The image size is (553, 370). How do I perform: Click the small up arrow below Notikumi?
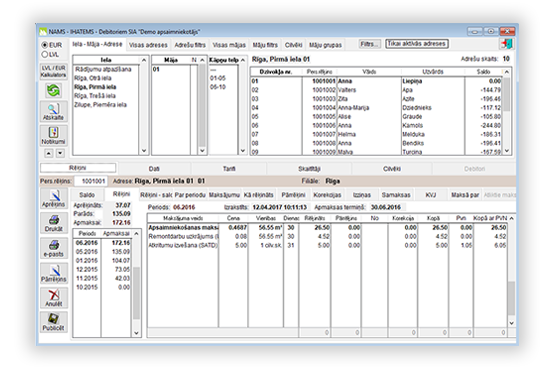pyautogui.click(x=49, y=153)
